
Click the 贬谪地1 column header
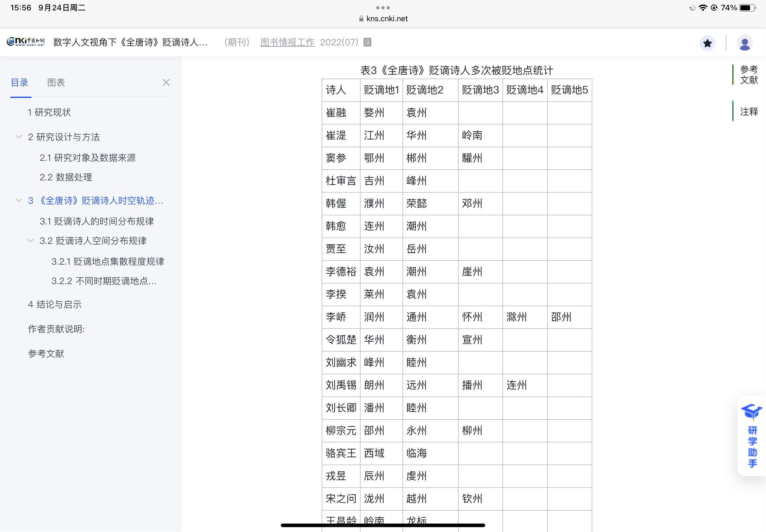[x=381, y=90]
